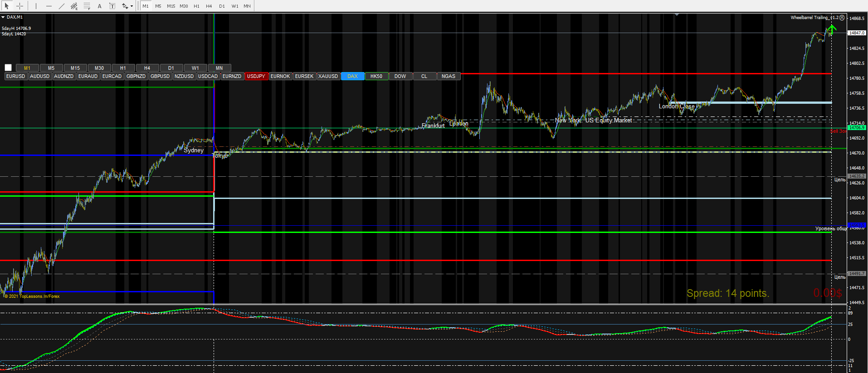
Task: Click the NZDUSD symbol button
Action: coord(184,76)
